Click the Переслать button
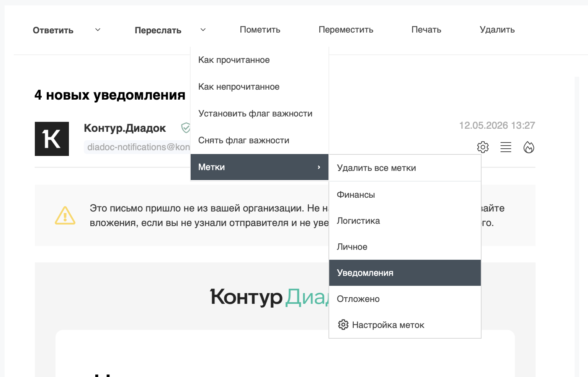The height and width of the screenshot is (377, 588). 158,30
